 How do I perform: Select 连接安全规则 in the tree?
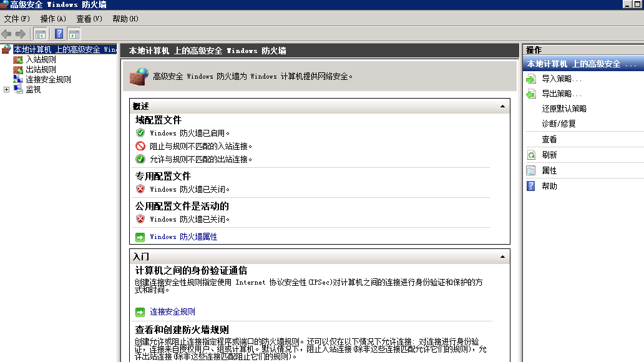[48, 79]
